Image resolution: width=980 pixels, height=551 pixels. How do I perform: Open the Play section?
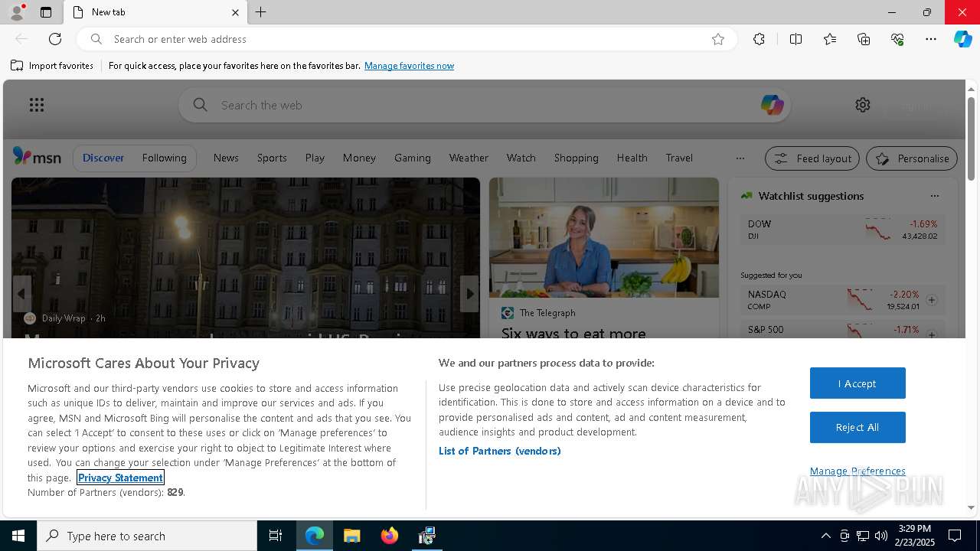315,158
